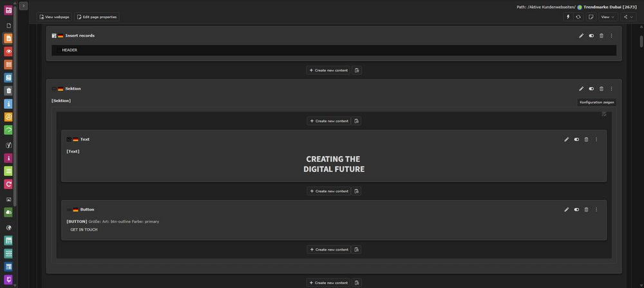Expand the page tree with chevron button
644x288 pixels.
point(23,5)
